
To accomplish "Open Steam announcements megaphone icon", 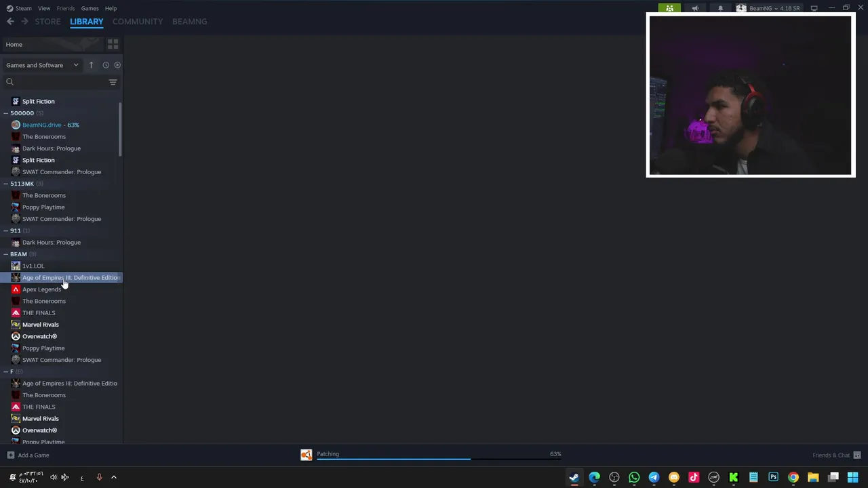I will [695, 8].
